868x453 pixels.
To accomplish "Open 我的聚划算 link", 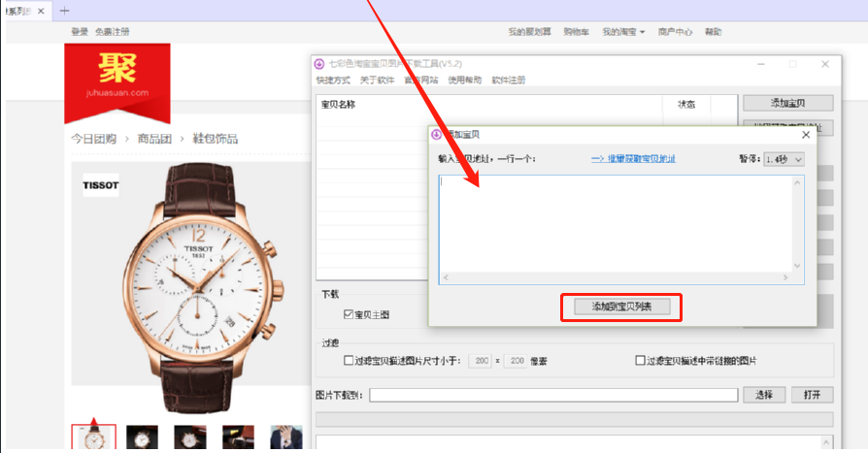I will [x=530, y=32].
